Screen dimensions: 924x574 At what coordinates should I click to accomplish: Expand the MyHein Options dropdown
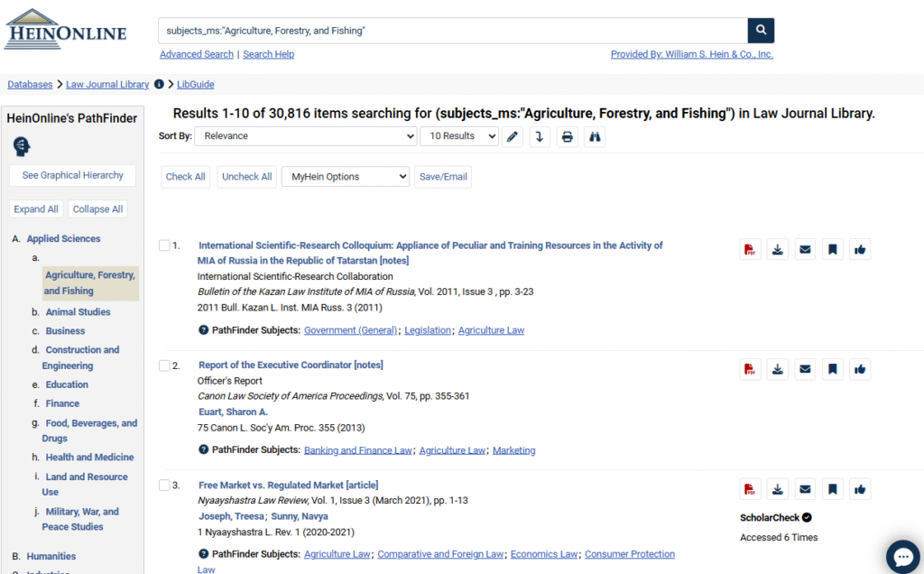tap(346, 177)
